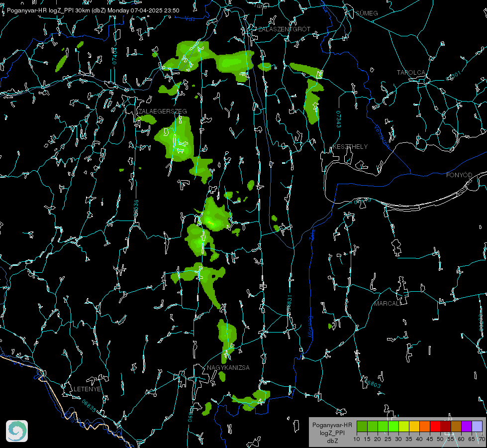Pick the 35-40 dBZ yellow legend swatch
The height and width of the screenshot is (448, 487).
point(414,426)
